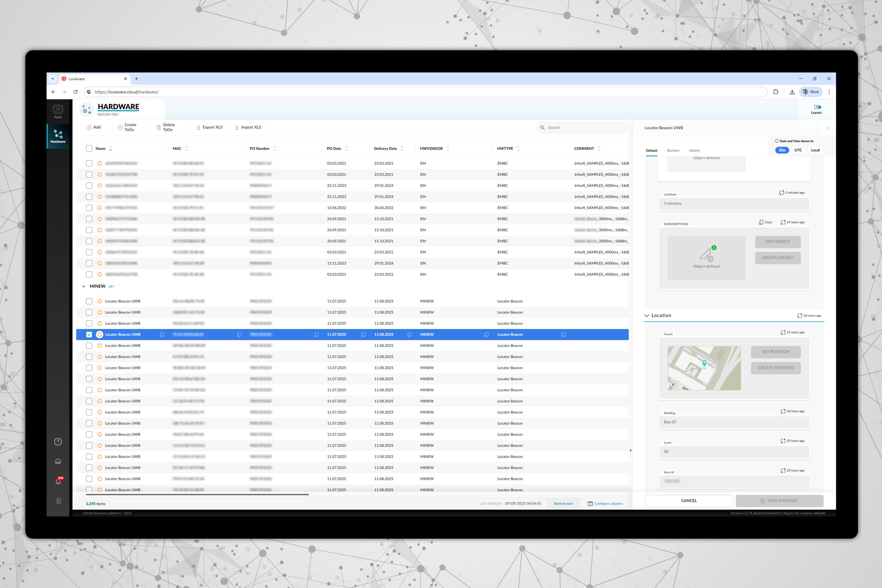
Task: Click the notifications bell with 200 badge
Action: pos(58,481)
